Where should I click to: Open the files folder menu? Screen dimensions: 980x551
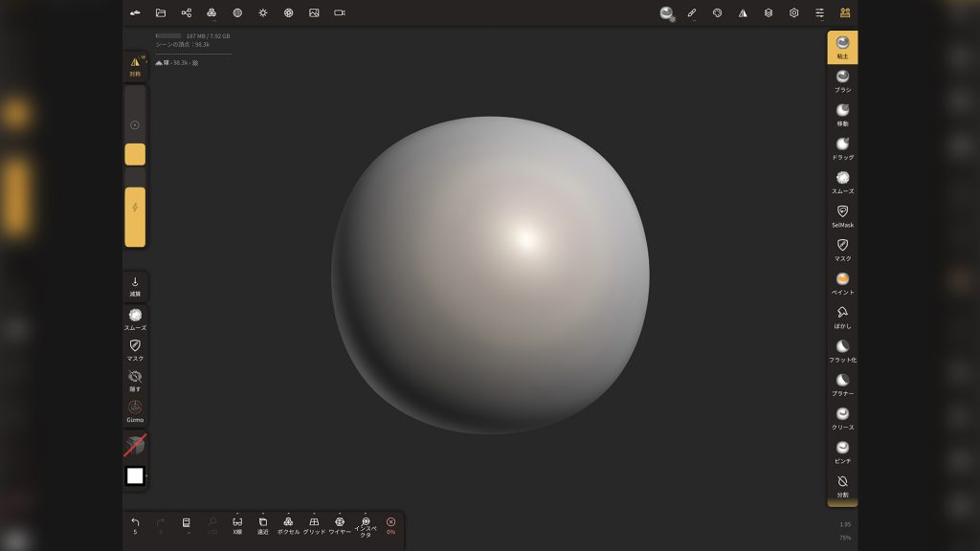click(x=161, y=12)
